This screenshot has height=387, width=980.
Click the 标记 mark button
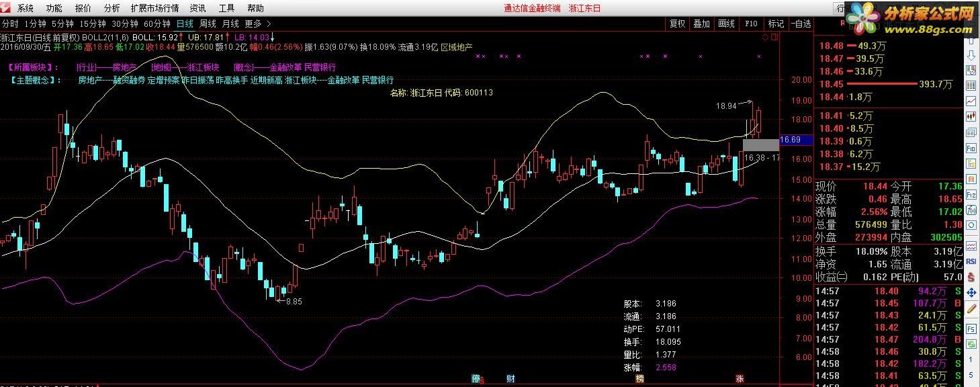tap(776, 24)
